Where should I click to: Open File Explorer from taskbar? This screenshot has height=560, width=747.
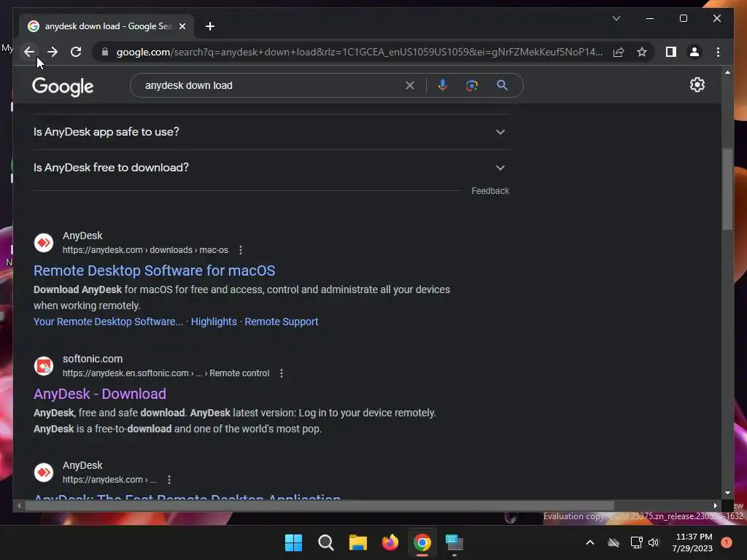click(x=357, y=542)
